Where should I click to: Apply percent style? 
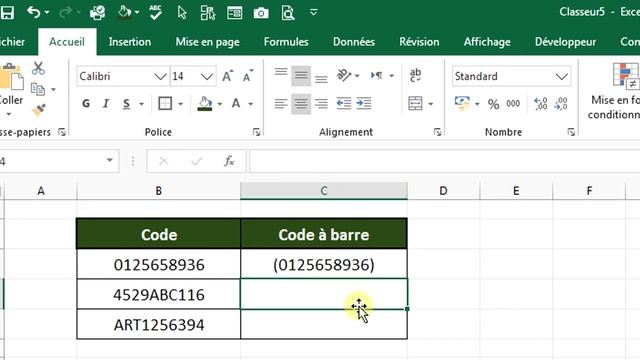click(x=493, y=104)
